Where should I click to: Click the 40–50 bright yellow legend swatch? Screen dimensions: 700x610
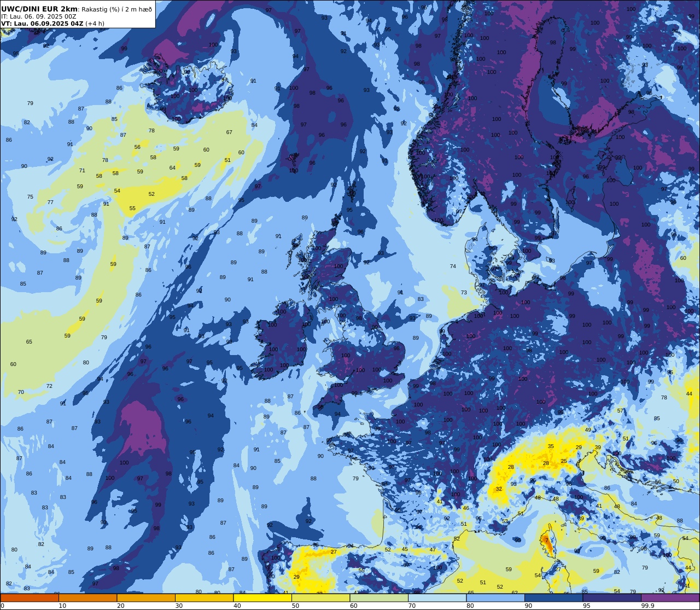pos(262,597)
